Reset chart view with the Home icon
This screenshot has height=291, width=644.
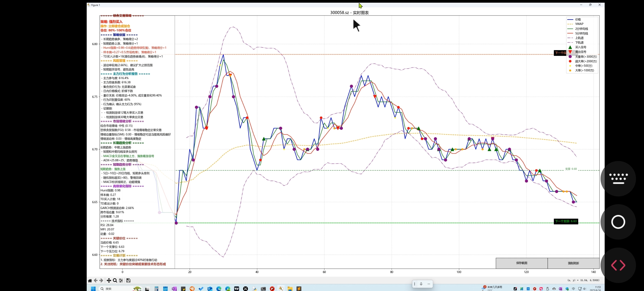90,281
